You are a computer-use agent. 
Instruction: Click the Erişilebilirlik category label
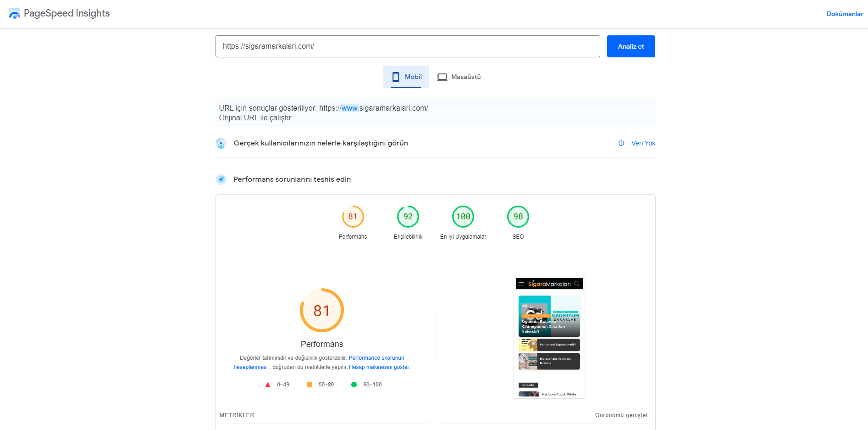[408, 237]
